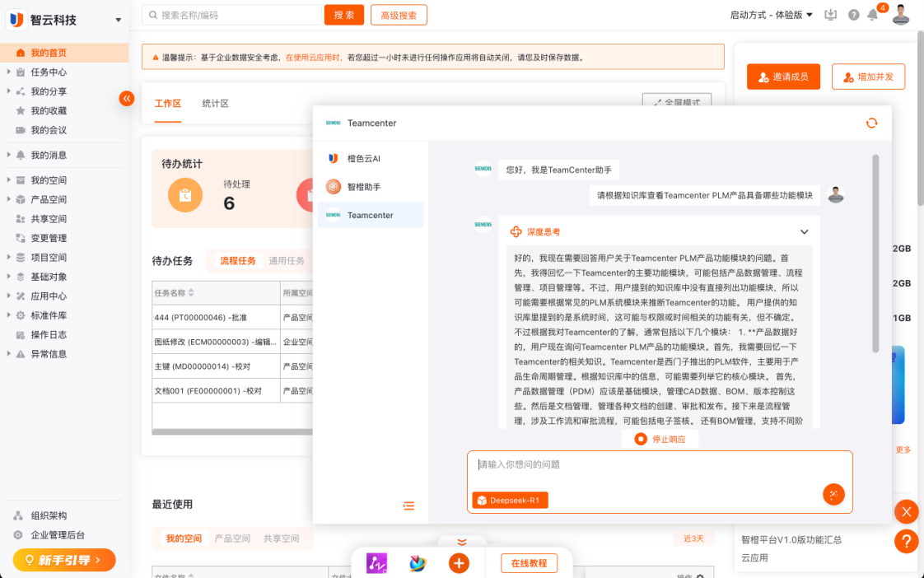Open notifications bell with badge 4

click(x=873, y=16)
